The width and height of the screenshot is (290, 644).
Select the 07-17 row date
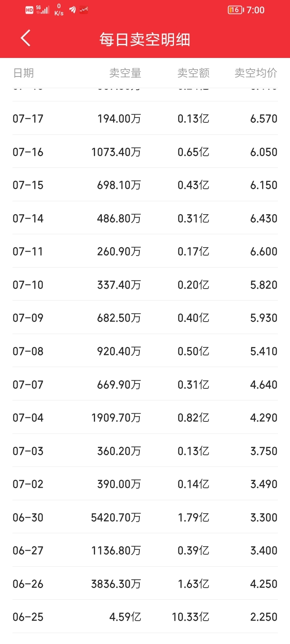[28, 119]
